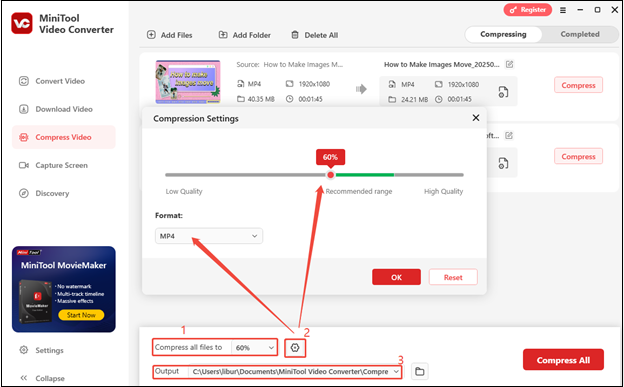This screenshot has width=624, height=387.
Task: Click the first video's arrow icon between source and output
Action: [361, 89]
